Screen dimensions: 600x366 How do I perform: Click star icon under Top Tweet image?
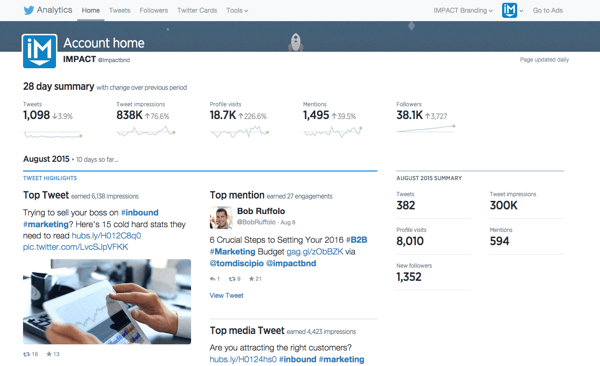[49, 354]
